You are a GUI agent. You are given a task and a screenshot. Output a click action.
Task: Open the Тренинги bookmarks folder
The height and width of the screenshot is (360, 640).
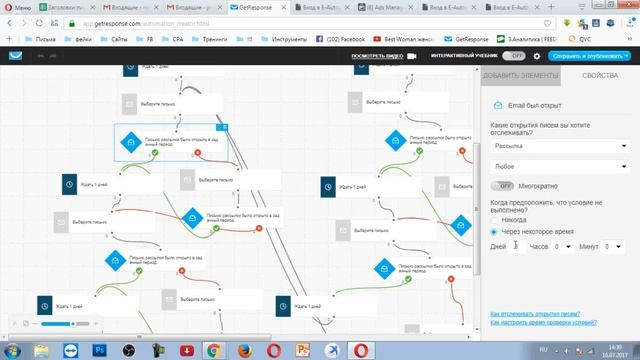point(209,39)
